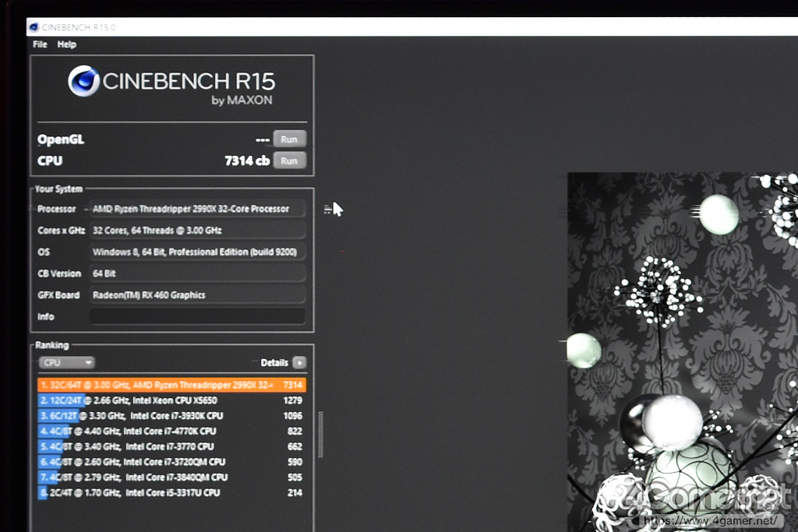Click the Details label in Ranking
798x532 pixels.
click(x=274, y=363)
